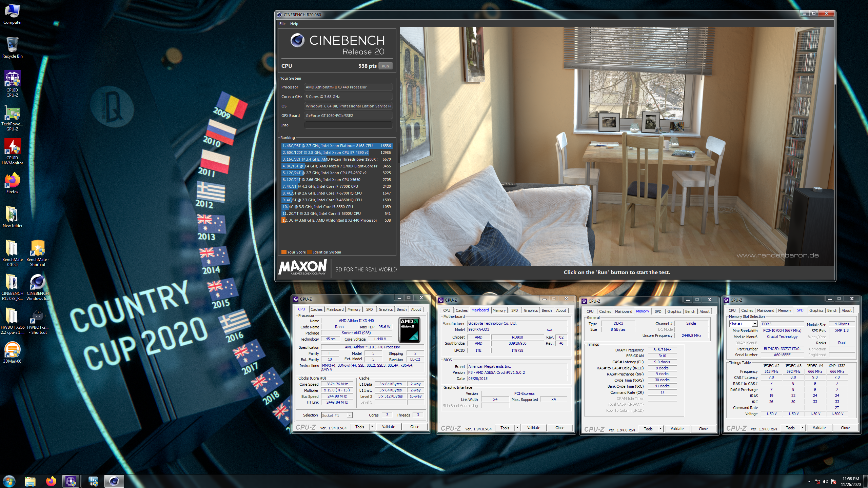Select the AMD Athlon II X3 440 ranking row

point(336,220)
